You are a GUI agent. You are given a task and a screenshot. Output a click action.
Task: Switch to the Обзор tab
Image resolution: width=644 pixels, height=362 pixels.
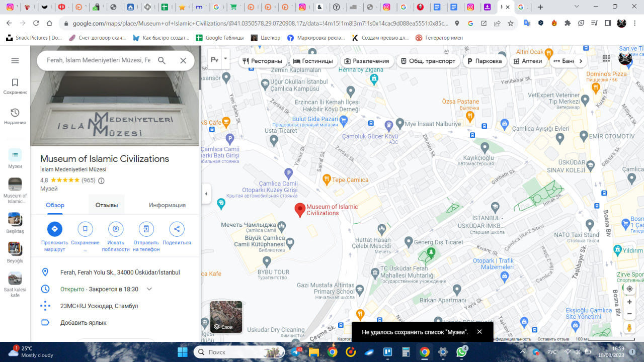point(55,205)
